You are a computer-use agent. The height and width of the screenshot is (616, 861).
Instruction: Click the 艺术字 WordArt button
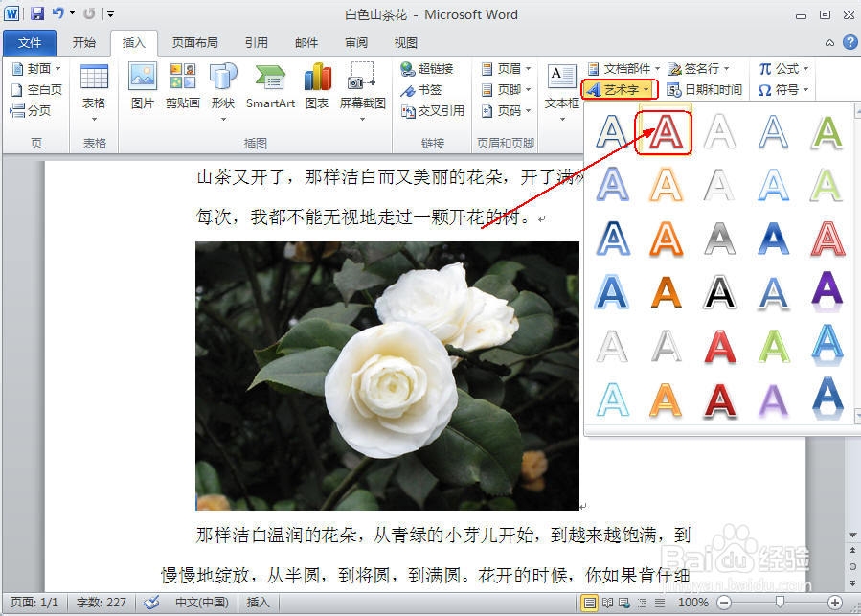(620, 89)
